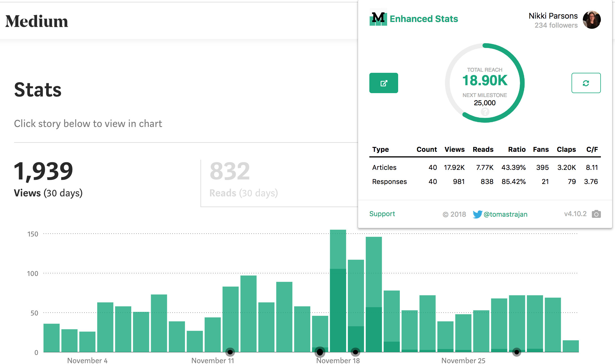Viewport: 615px width, 364px height.
Task: Click the tallest chart bar above 150
Action: pos(338,291)
